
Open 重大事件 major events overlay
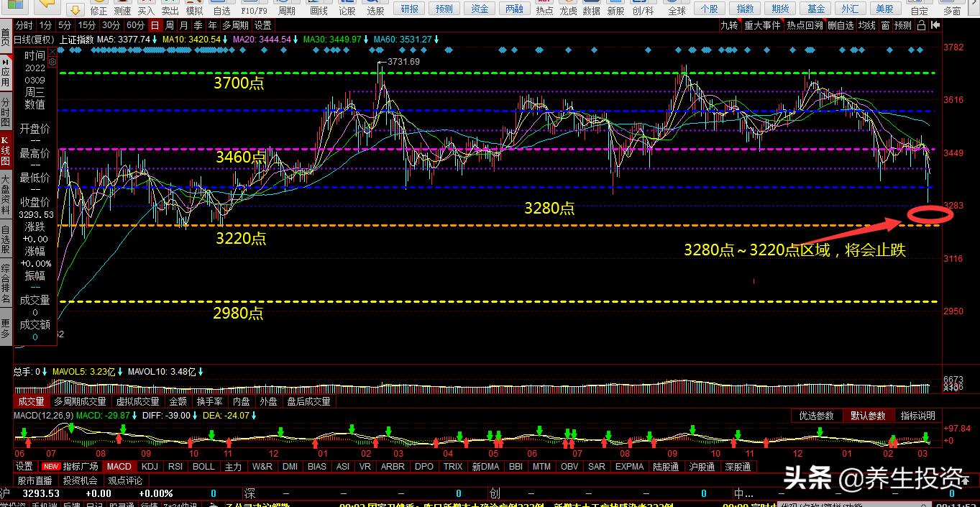click(762, 25)
